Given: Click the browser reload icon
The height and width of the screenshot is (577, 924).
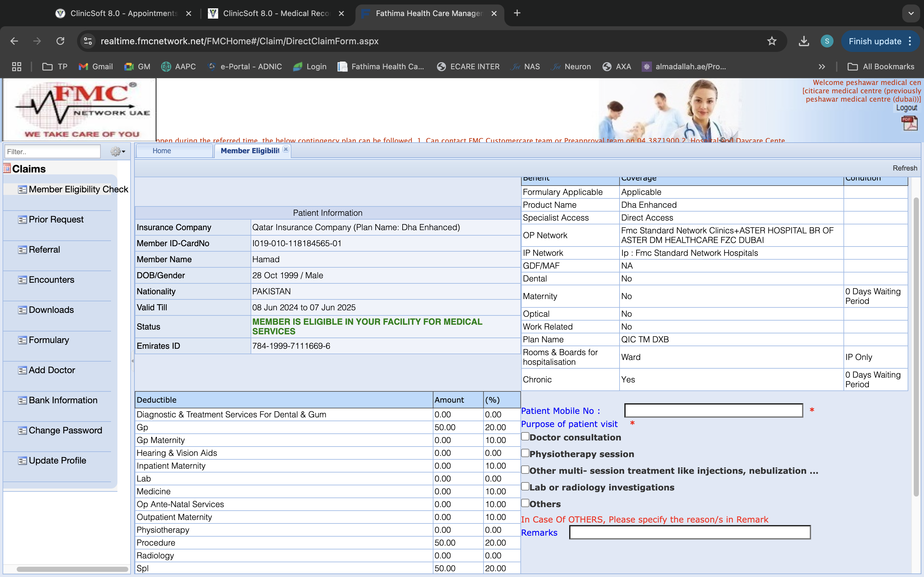Looking at the screenshot, I should tap(60, 41).
